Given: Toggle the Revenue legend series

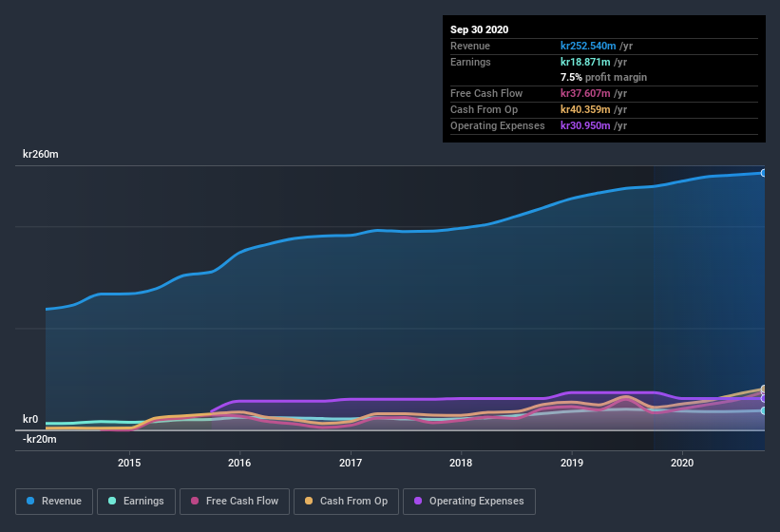Looking at the screenshot, I should click(x=54, y=501).
